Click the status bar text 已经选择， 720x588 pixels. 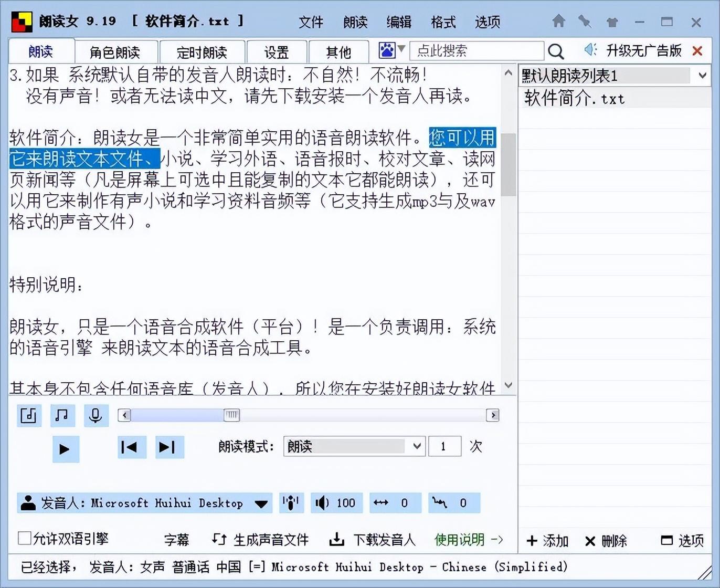pyautogui.click(x=50, y=567)
